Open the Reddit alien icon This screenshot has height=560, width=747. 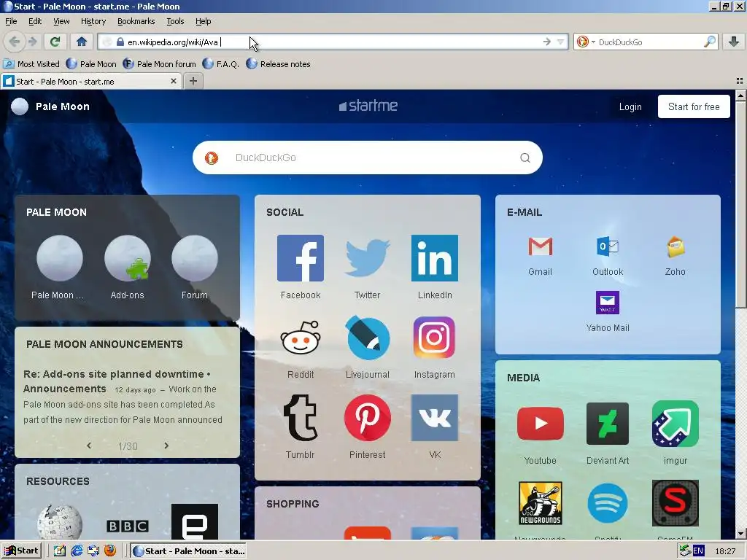300,338
